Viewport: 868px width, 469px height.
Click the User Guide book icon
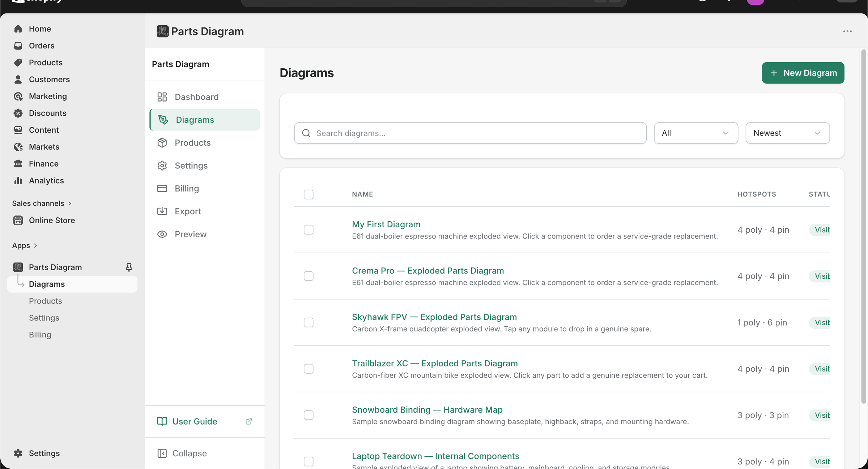pos(162,421)
